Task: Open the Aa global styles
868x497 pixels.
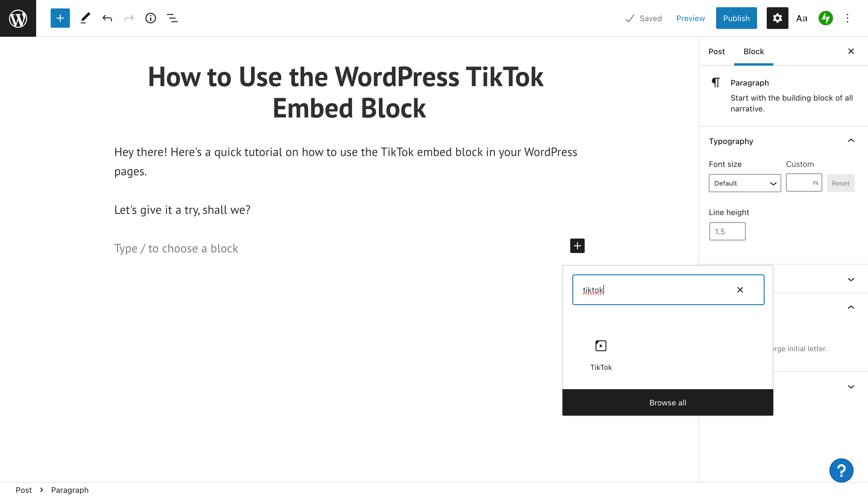Action: (802, 18)
